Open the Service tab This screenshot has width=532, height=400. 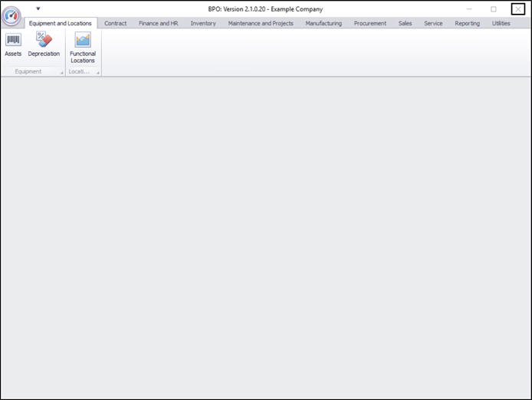tap(433, 24)
